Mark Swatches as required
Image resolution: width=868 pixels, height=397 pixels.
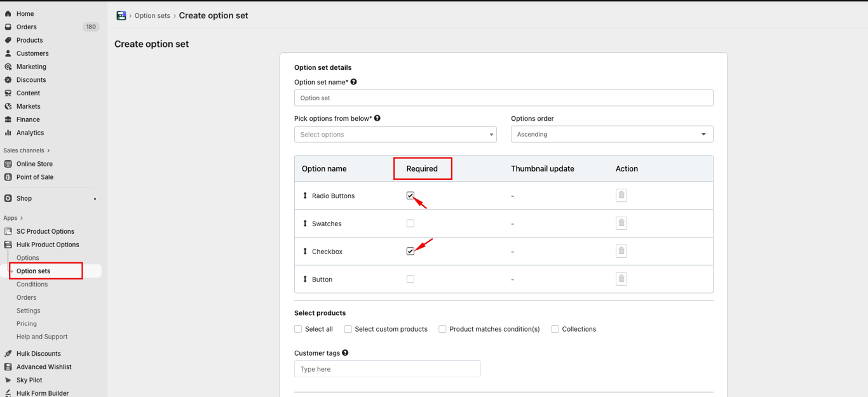[410, 224]
